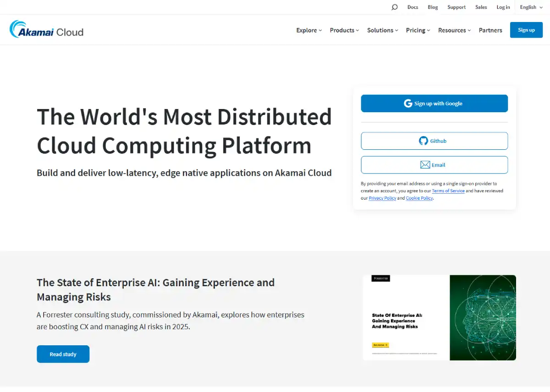Click the Forrester consulting study paragraph
The height and width of the screenshot is (392, 550).
(170, 321)
